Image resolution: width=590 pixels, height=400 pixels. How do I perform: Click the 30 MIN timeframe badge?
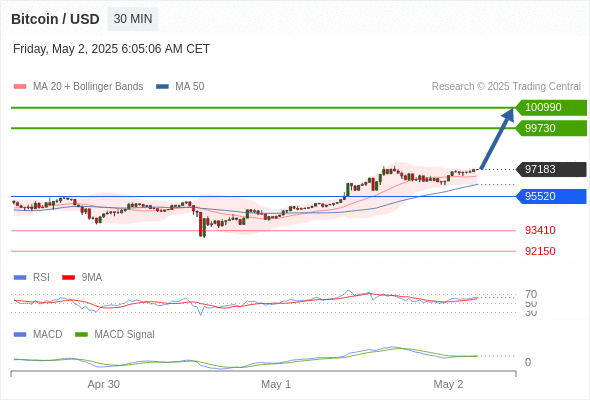point(133,19)
